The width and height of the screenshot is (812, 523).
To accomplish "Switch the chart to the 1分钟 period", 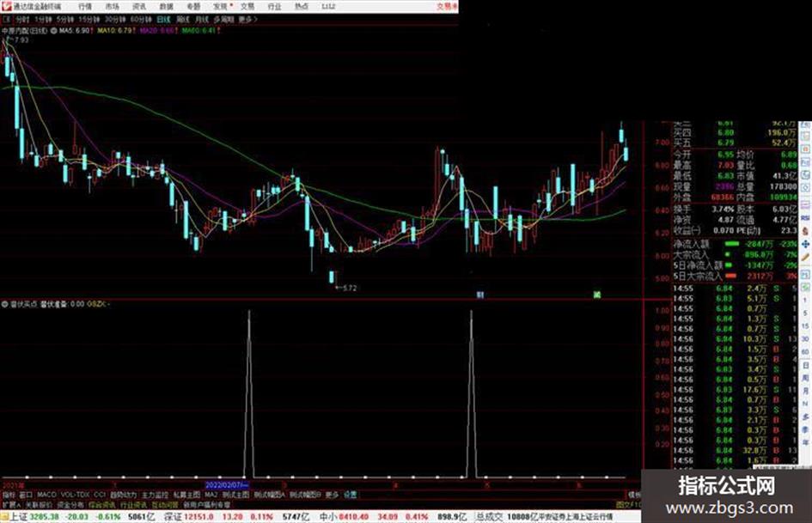I will point(43,20).
